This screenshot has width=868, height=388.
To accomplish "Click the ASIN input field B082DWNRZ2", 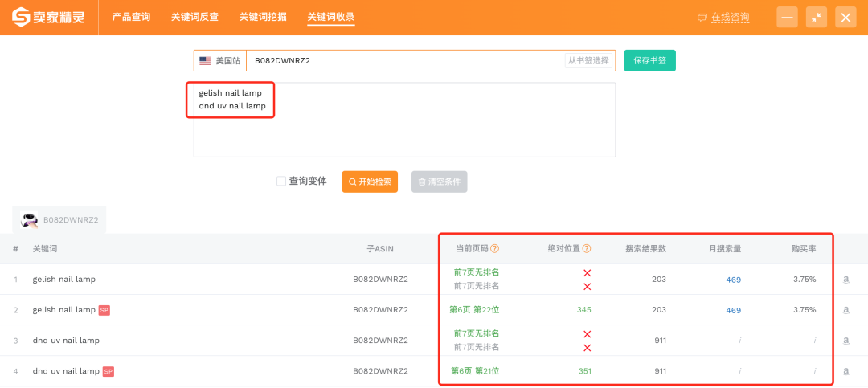I will 404,61.
